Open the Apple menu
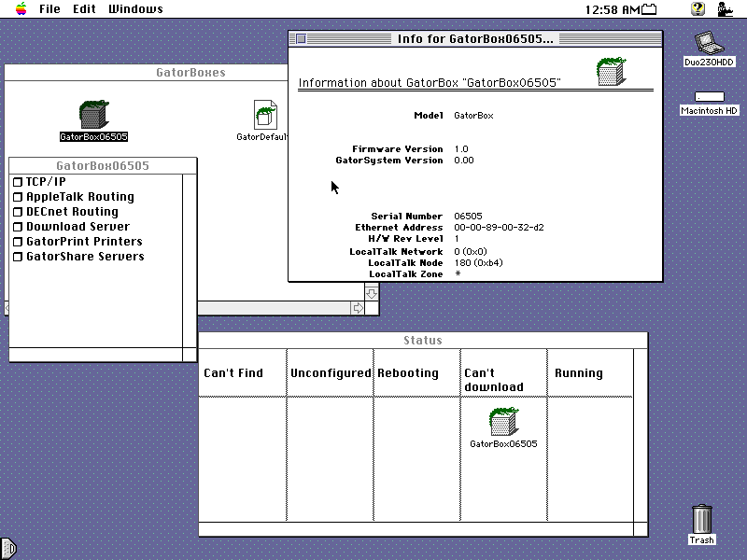 21,8
